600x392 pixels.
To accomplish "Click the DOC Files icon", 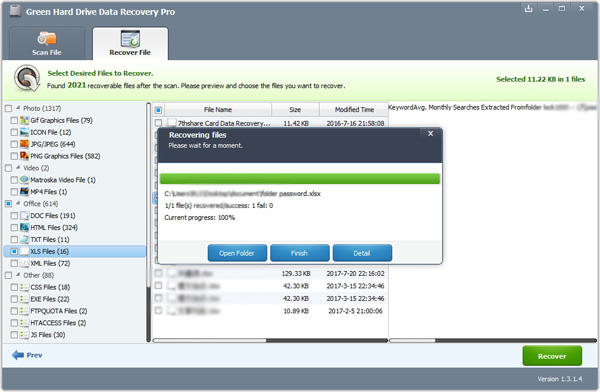I will tap(24, 216).
